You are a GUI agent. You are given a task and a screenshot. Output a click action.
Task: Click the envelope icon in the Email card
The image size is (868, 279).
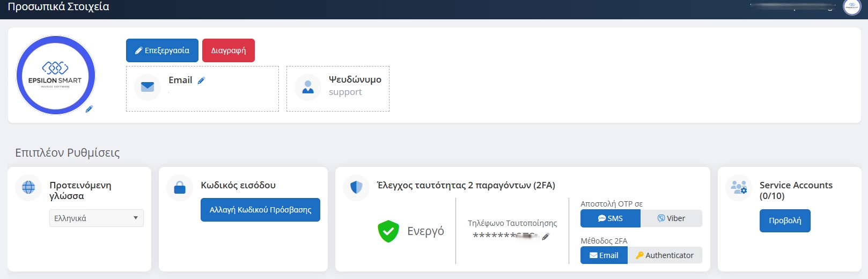(148, 86)
